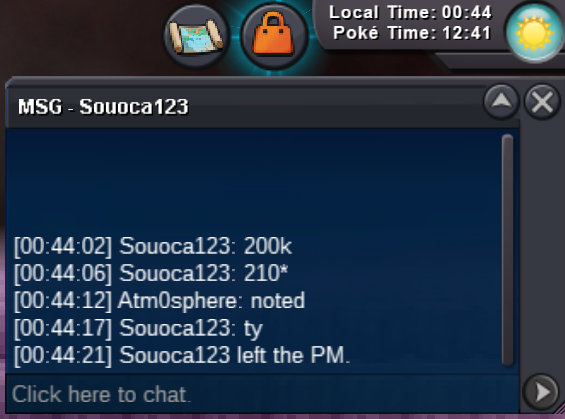Click the empty area above the chat messages
Screen dimensions: 565x419
(252, 182)
